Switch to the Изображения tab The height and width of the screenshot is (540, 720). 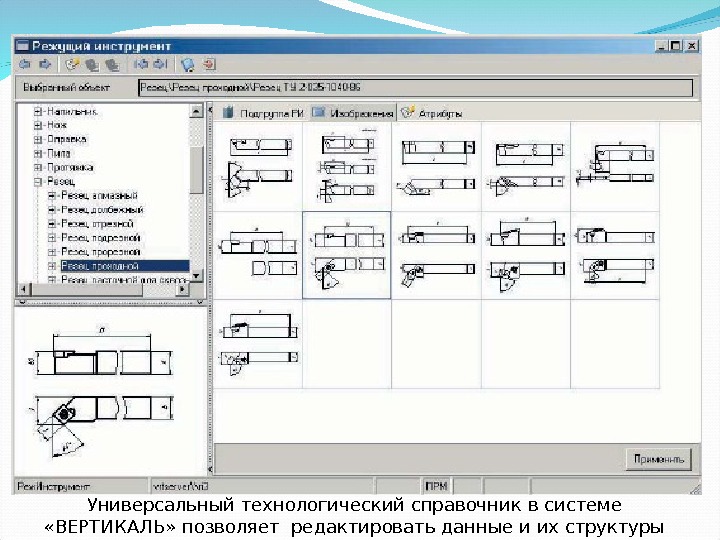(353, 112)
